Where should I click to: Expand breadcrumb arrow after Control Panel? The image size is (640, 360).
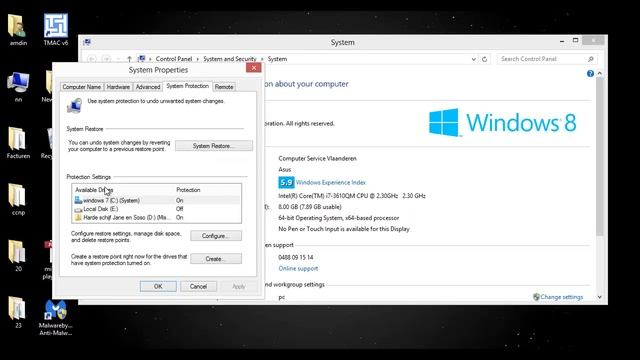click(198, 59)
